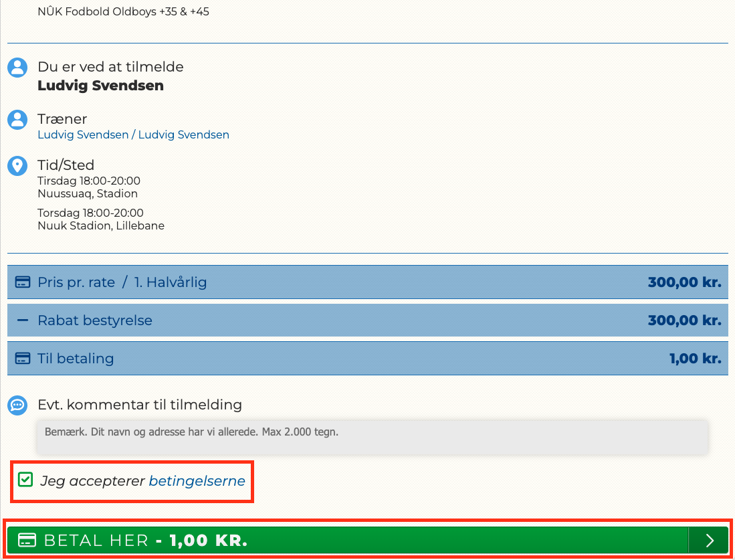Select the 'Rabat bestyrelse' discount row

click(367, 320)
